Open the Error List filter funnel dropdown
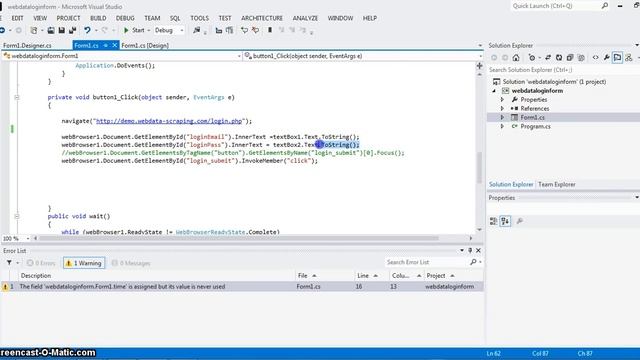Image resolution: width=640 pixels, height=360 pixels. point(12,263)
